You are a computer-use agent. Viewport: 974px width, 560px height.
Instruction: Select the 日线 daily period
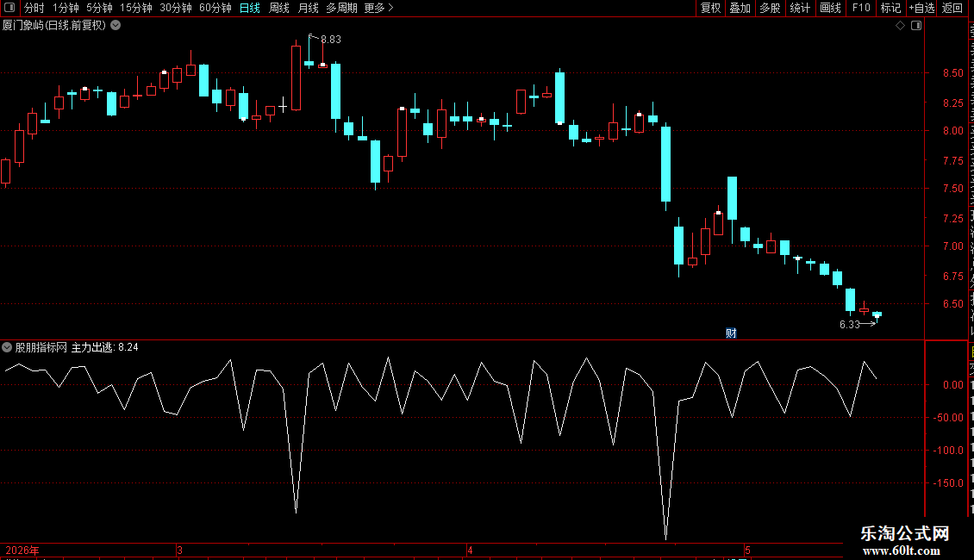(250, 8)
